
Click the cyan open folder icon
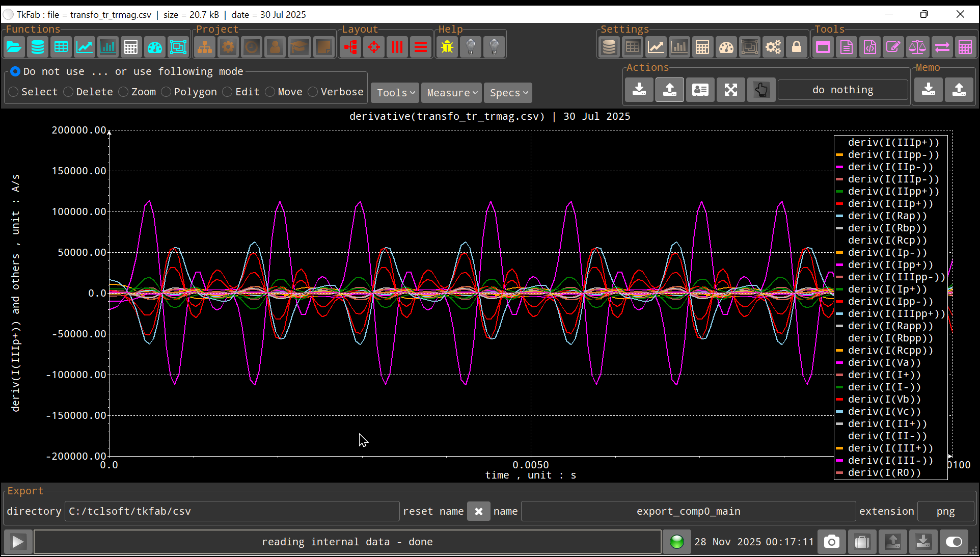[x=14, y=47]
